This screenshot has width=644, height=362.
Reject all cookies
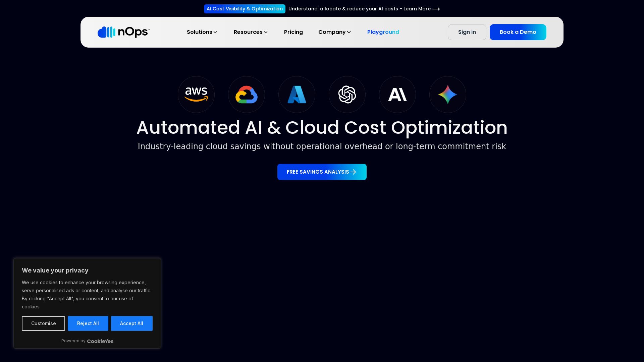(x=88, y=323)
